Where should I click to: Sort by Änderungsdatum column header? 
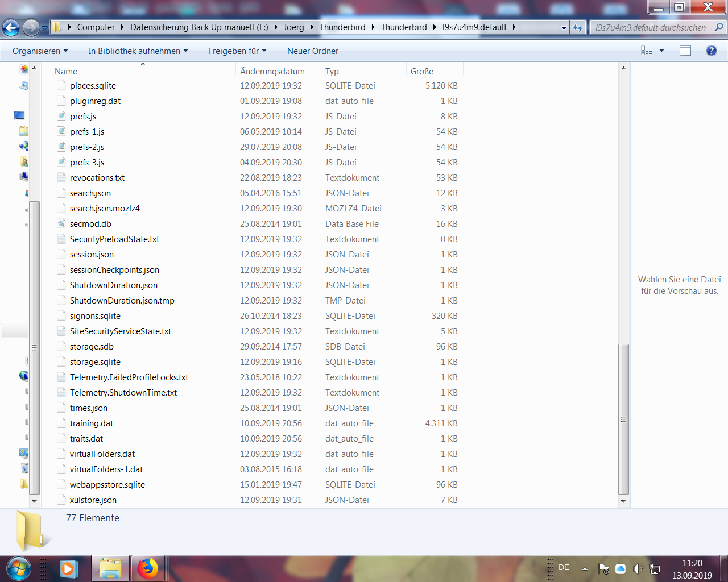(278, 71)
